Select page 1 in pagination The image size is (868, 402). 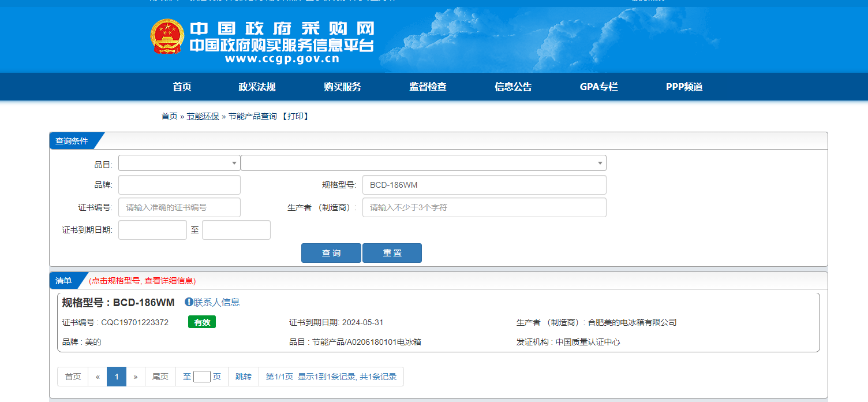117,377
